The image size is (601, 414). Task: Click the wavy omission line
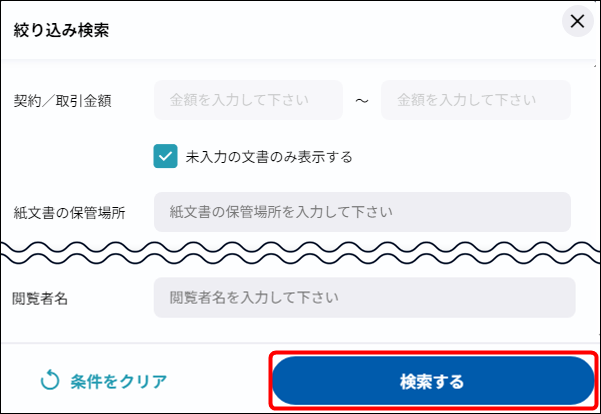tap(300, 252)
